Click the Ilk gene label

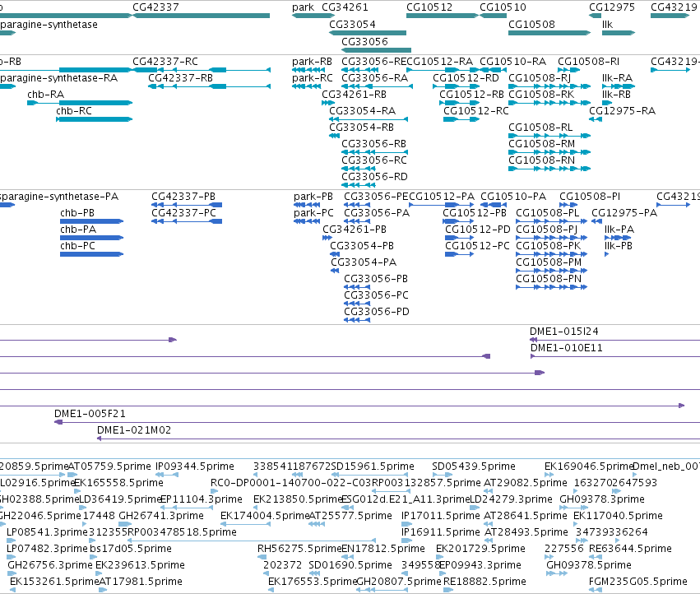coord(608,24)
